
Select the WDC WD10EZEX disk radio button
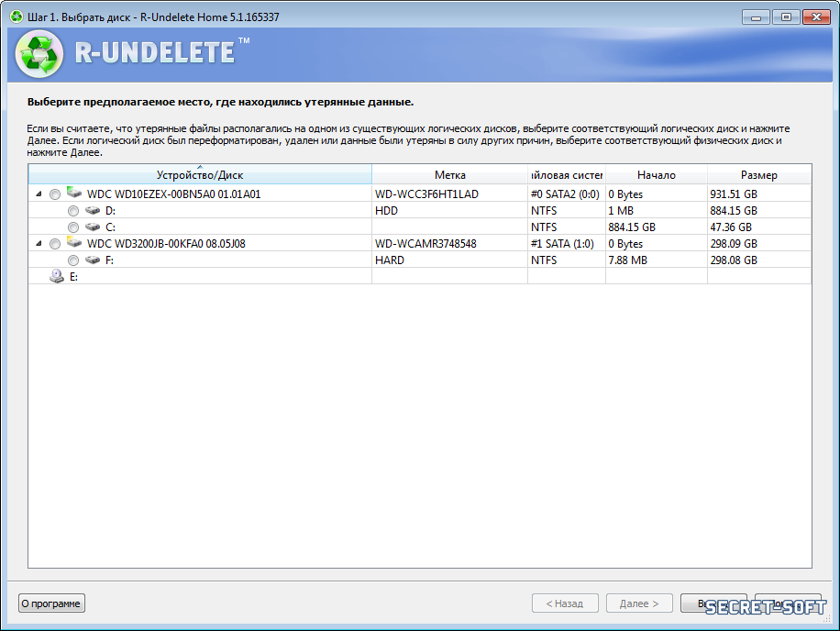[55, 194]
